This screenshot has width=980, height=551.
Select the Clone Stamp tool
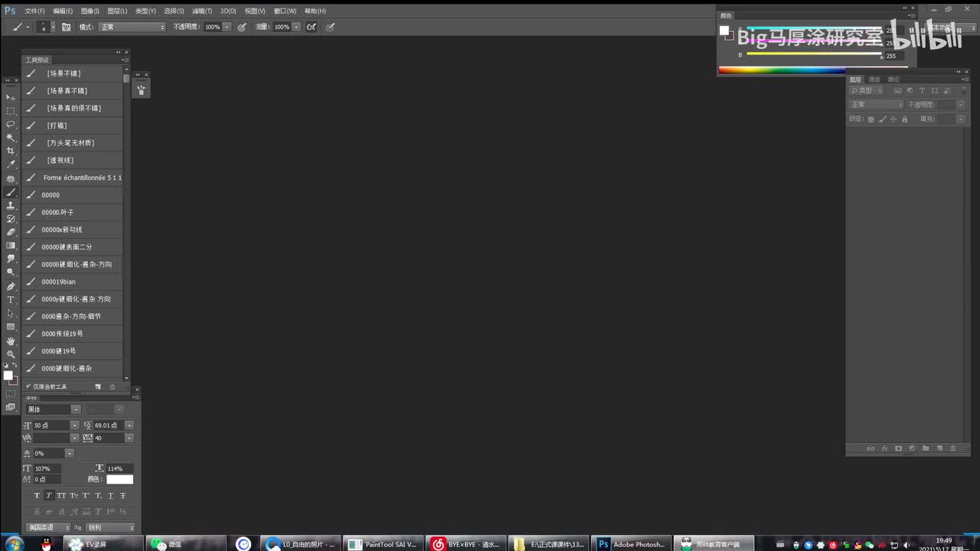point(11,205)
